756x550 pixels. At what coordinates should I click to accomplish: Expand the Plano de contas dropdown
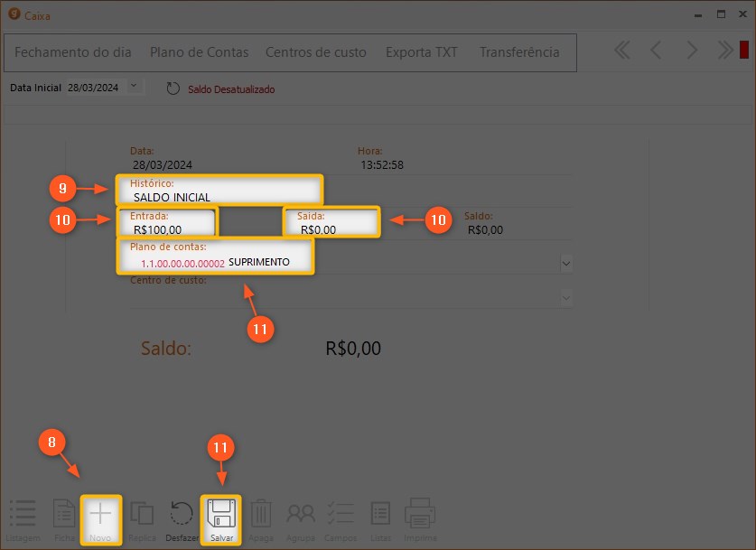pos(566,263)
